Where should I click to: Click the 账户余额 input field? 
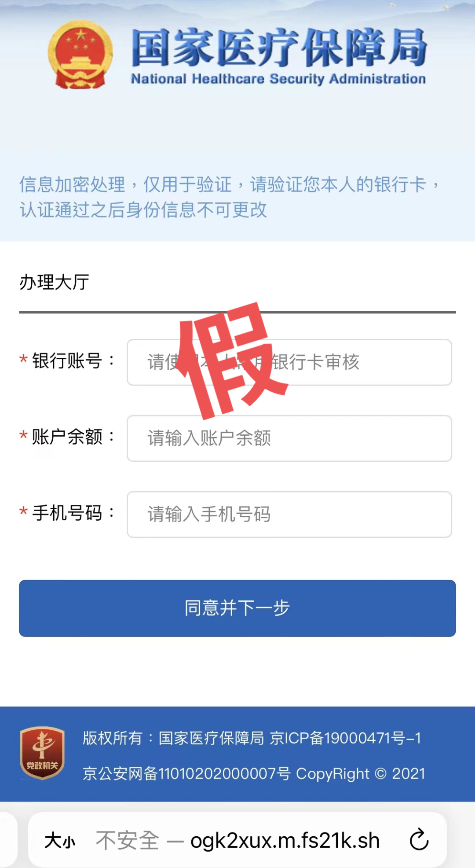290,438
